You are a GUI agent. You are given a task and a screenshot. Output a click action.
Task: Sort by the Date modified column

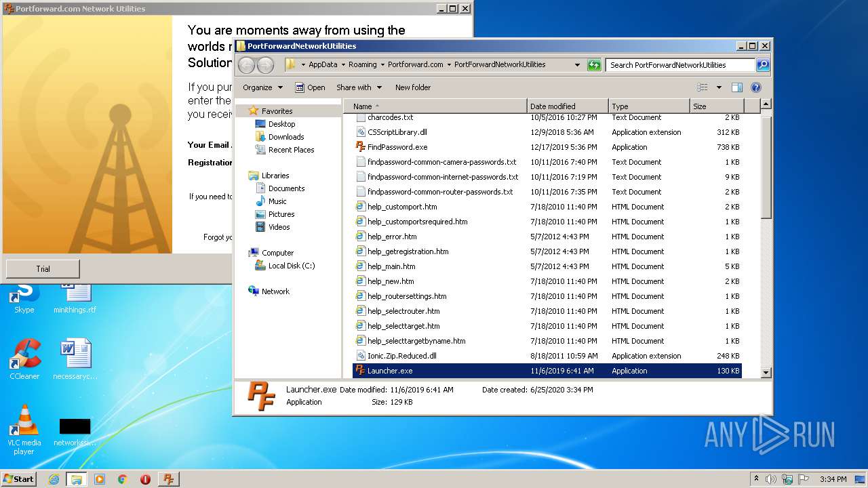568,106
